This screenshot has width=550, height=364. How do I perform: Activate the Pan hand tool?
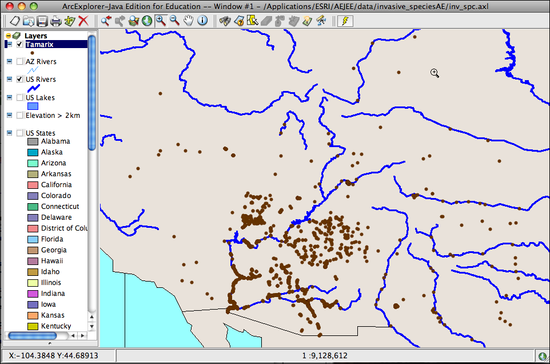tap(188, 21)
